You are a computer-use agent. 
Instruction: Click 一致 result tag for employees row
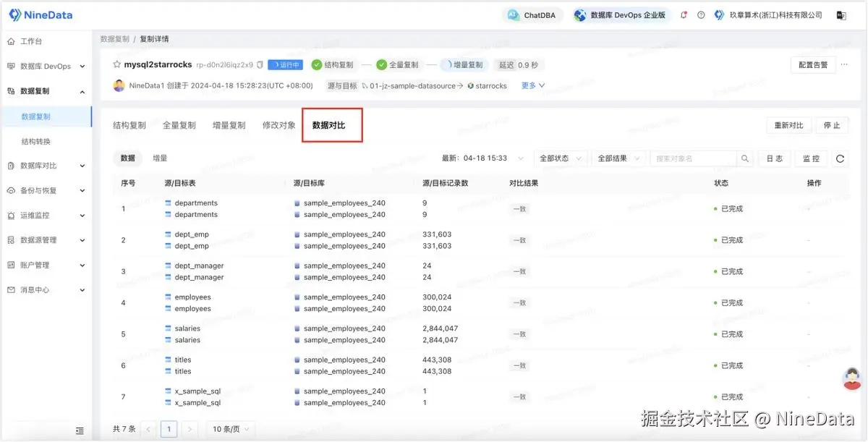(519, 303)
